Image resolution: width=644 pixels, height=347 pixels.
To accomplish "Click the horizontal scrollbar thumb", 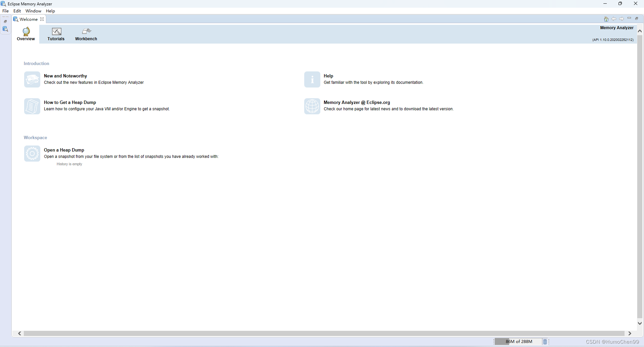I will [324, 333].
